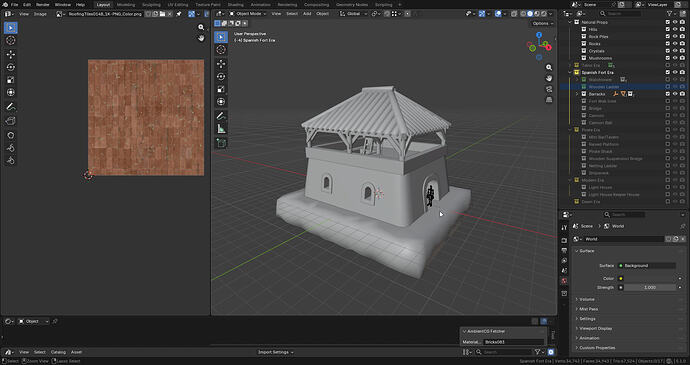Viewport: 690px width, 365px height.
Task: Select the Select Box tool in the image editor
Action: pyautogui.click(x=11, y=28)
